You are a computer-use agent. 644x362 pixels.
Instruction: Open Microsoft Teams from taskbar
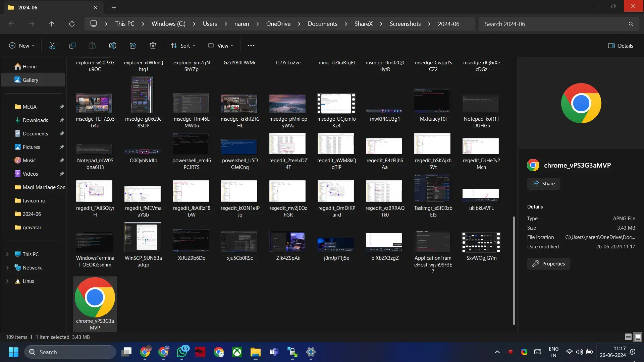point(274,352)
